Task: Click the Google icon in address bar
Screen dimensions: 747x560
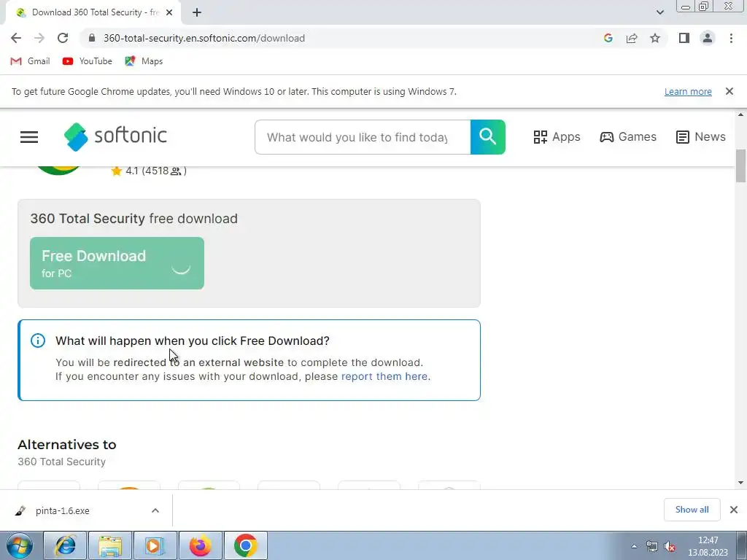Action: click(608, 38)
